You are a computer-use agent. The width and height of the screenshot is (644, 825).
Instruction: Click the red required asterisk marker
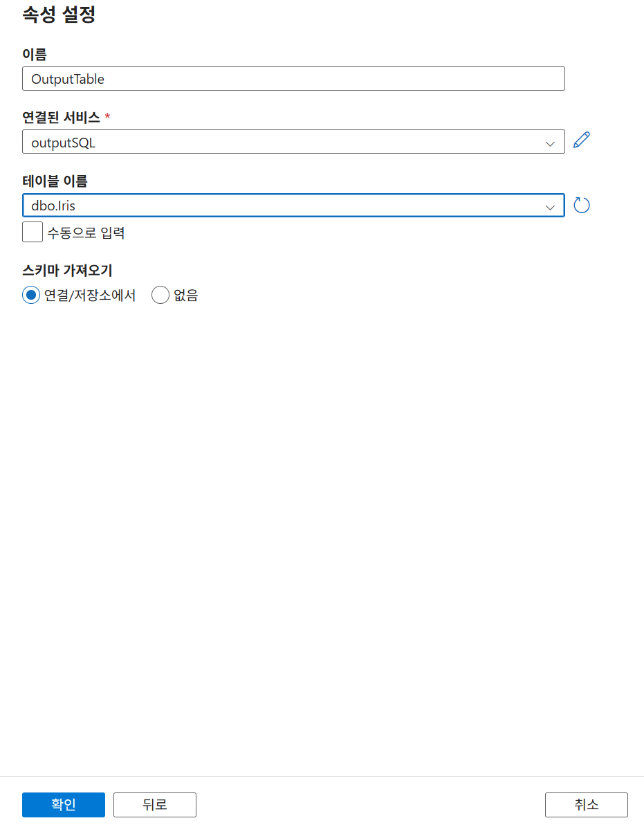coord(107,116)
